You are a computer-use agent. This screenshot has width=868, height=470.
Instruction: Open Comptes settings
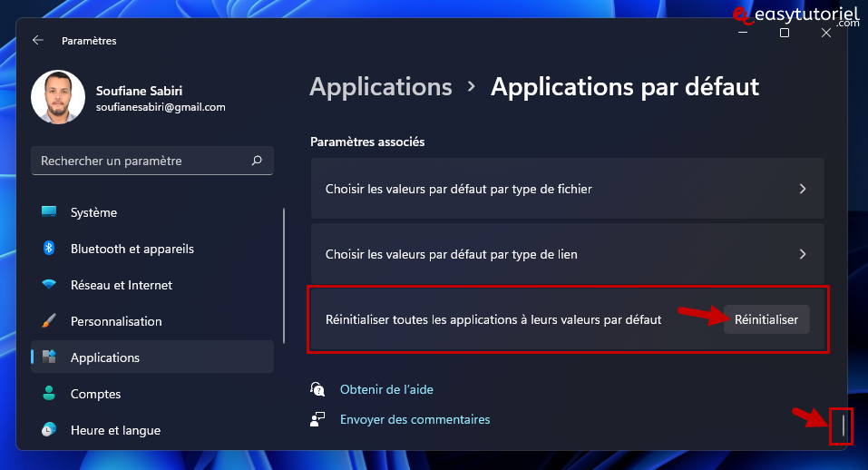point(152,394)
